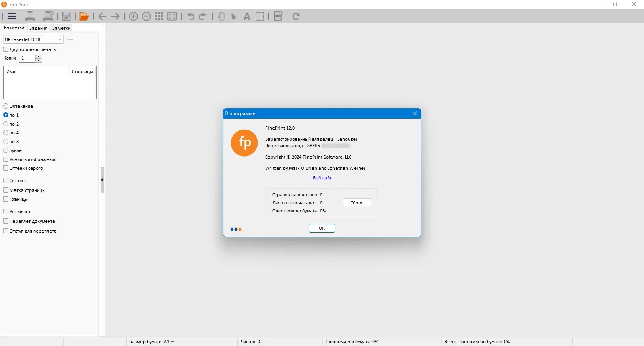This screenshot has height=346, width=644.
Task: Select the Hand pan tool
Action: (x=221, y=16)
